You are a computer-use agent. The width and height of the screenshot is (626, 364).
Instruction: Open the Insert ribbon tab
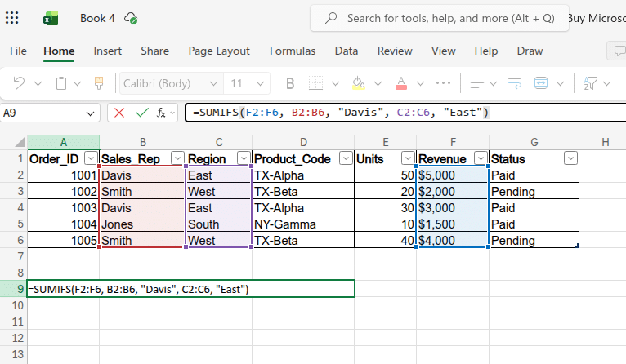(x=107, y=51)
